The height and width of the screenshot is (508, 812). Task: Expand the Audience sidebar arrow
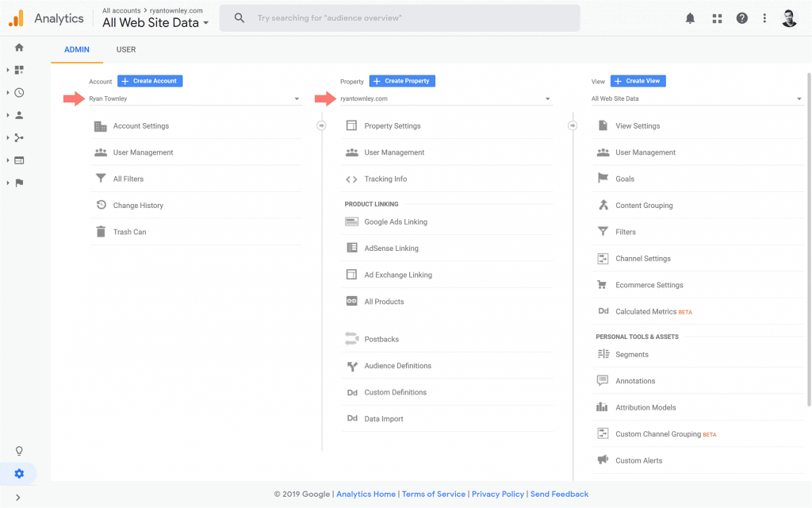[x=8, y=115]
